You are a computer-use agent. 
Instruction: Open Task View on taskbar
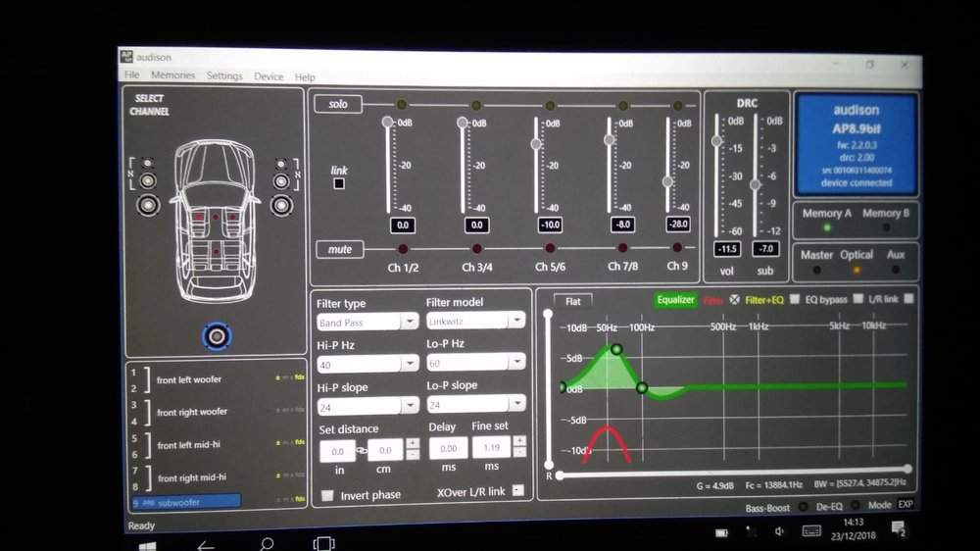(x=323, y=543)
